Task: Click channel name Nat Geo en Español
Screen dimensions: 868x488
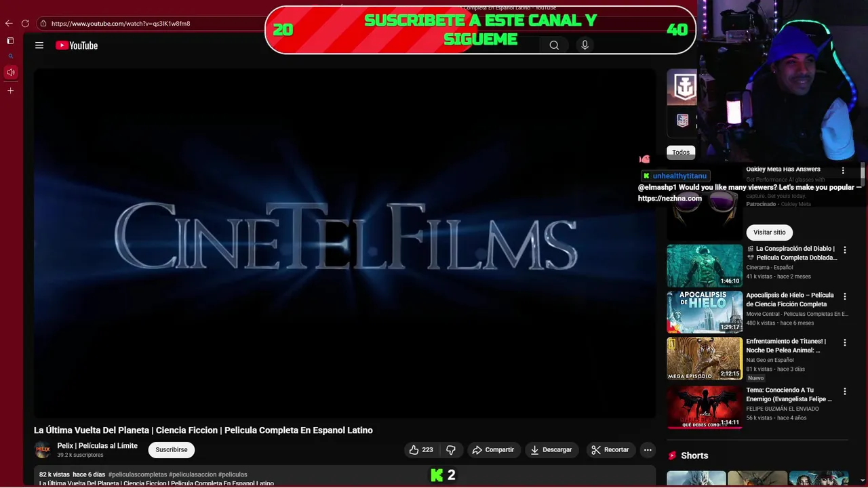Action: 770,360
